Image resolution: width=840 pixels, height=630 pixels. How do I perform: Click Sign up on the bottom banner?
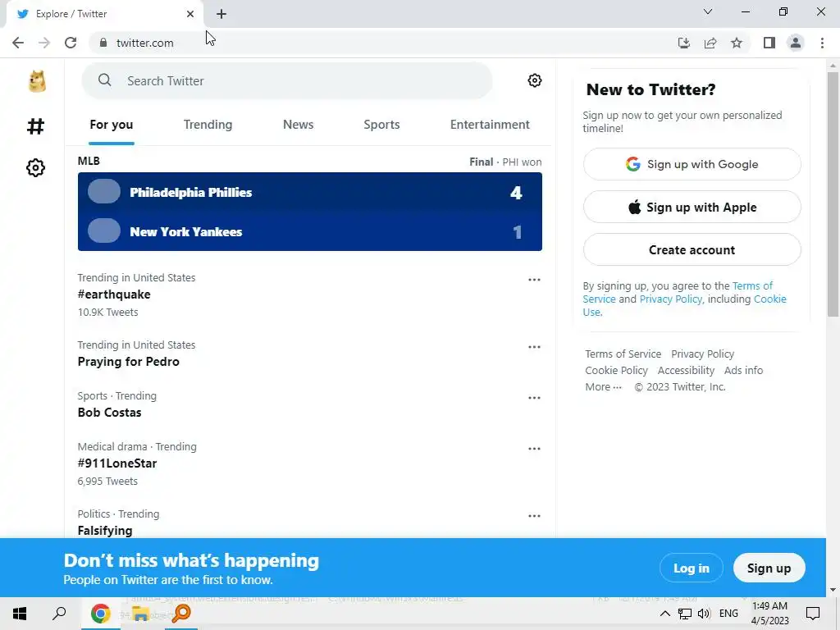(769, 568)
